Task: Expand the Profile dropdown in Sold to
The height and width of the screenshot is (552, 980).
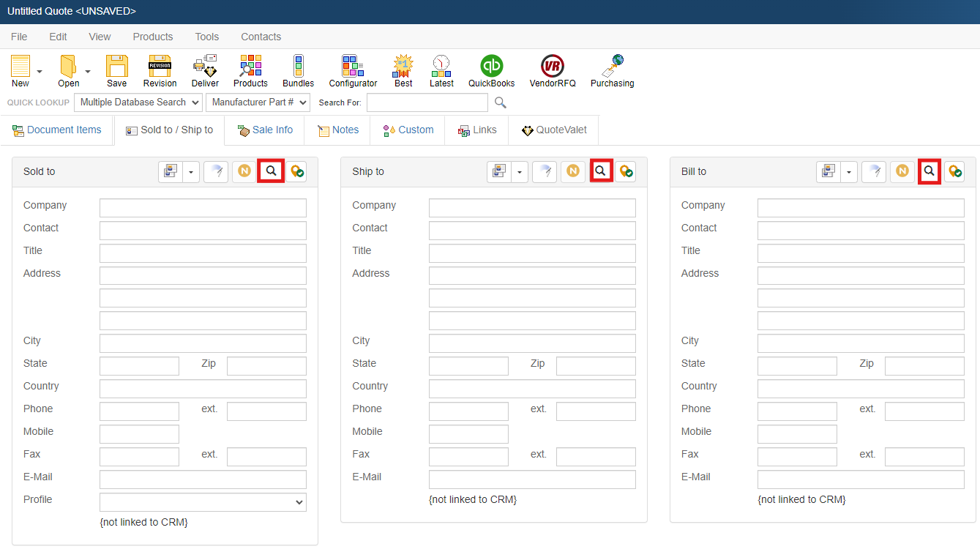Action: (203, 502)
